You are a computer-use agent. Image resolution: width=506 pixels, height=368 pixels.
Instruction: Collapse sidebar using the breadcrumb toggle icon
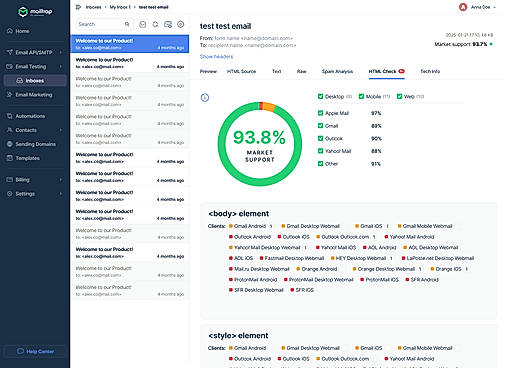[x=78, y=7]
